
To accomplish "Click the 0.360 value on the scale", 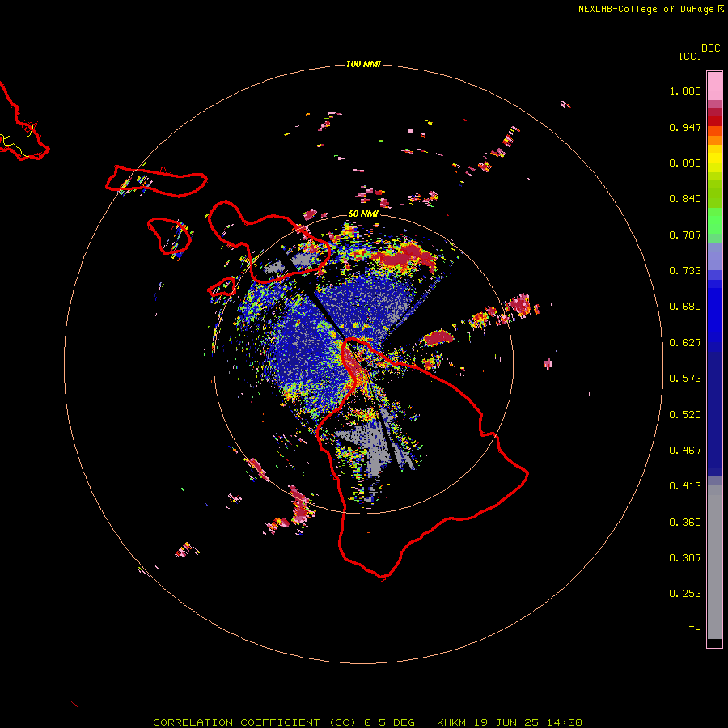I will coord(685,523).
